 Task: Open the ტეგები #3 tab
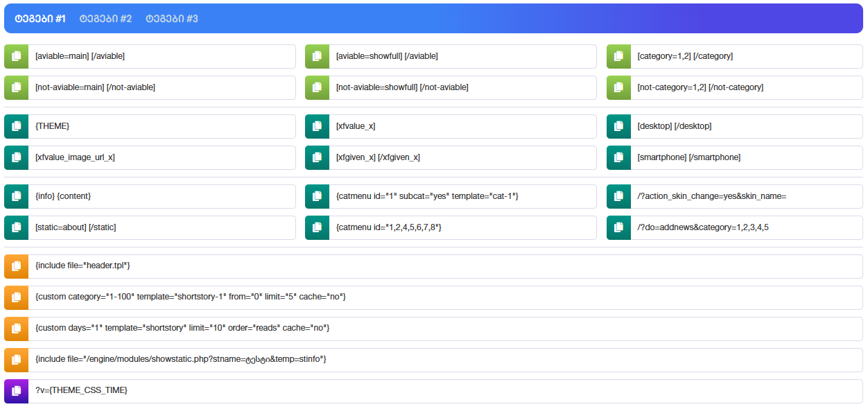172,19
